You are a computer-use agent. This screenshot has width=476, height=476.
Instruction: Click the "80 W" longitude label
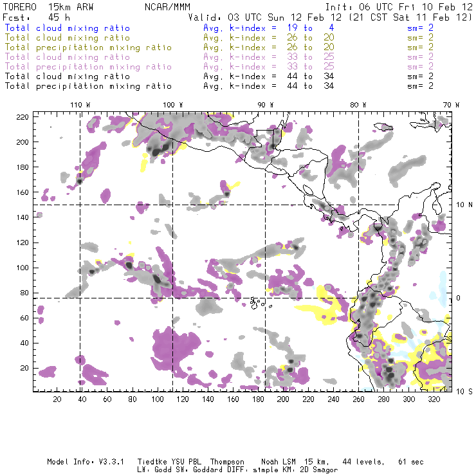tap(358, 105)
